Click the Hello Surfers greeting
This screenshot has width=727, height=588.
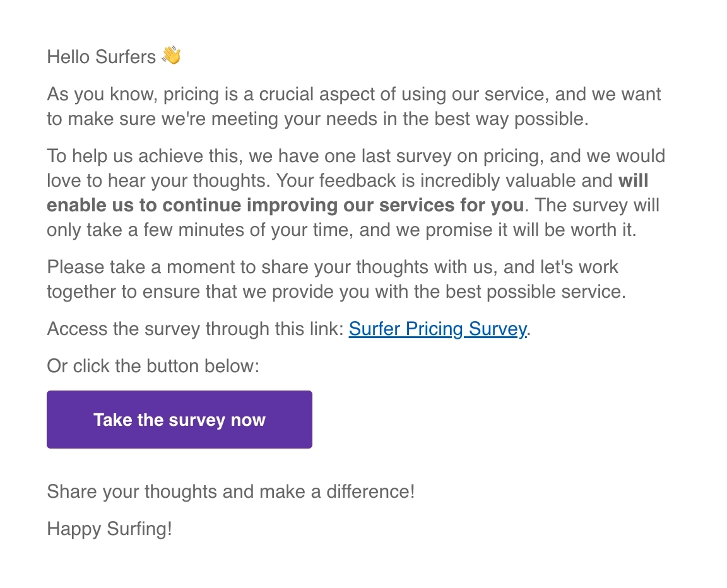[101, 57]
